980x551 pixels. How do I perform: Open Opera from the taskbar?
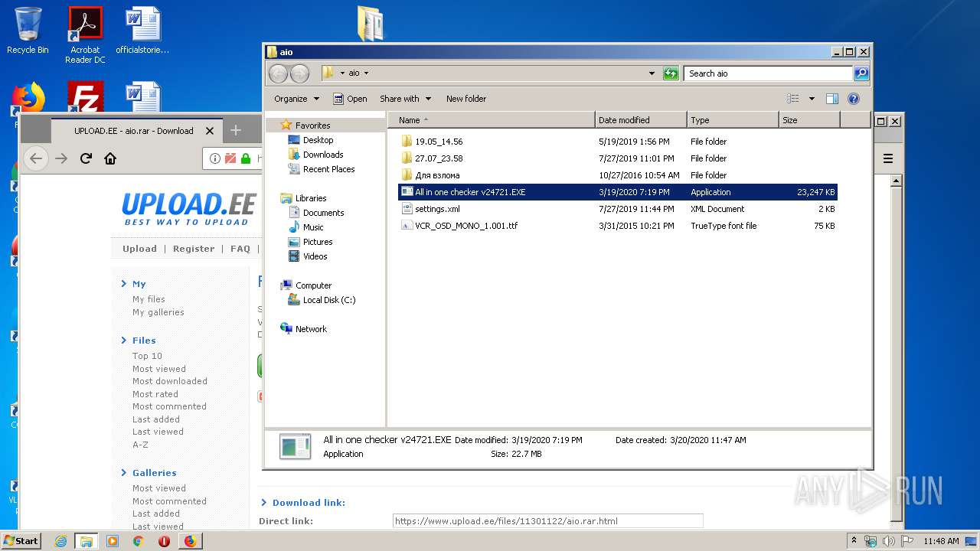coord(164,541)
